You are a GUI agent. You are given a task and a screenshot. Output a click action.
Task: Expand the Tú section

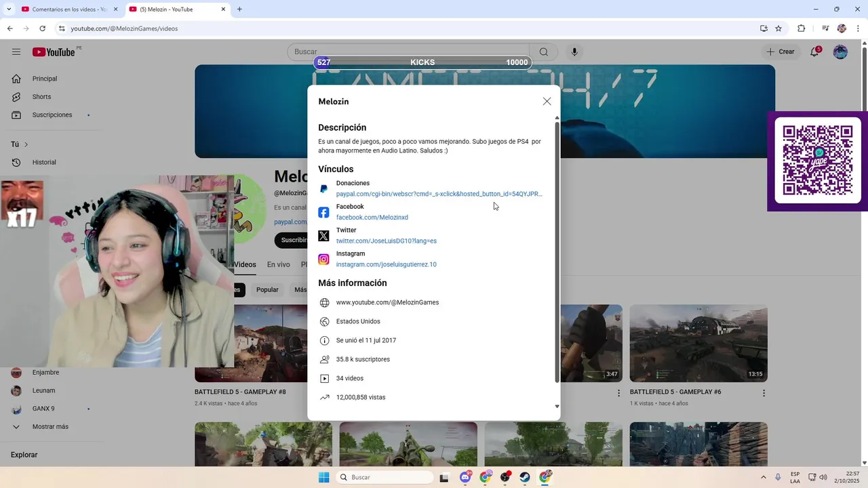pos(20,144)
